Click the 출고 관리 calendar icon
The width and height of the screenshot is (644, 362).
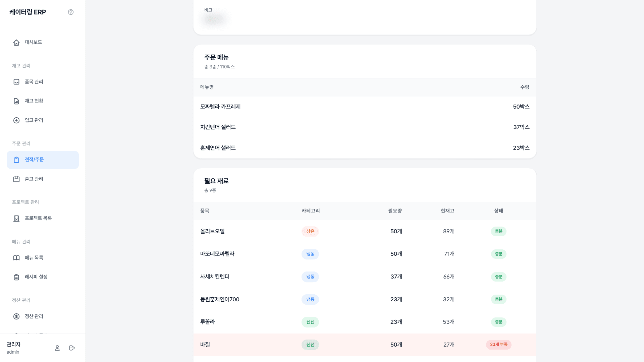click(x=16, y=179)
